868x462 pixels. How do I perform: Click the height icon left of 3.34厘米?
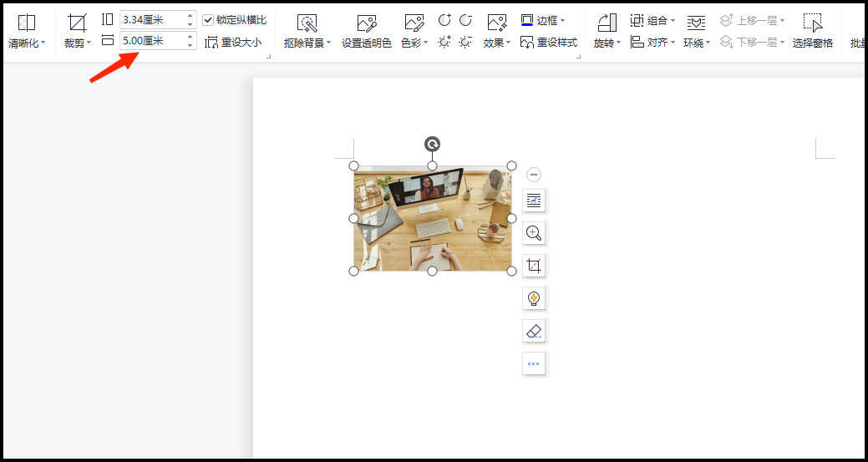point(108,19)
